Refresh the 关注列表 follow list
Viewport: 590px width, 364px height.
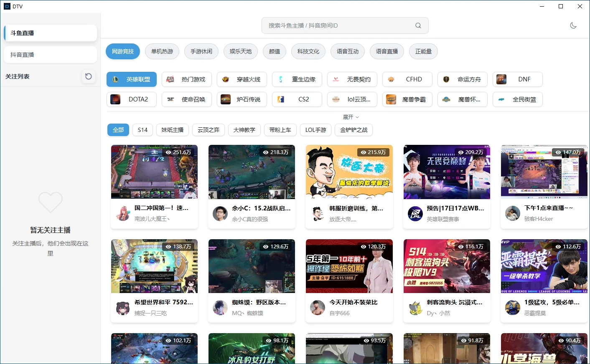(x=88, y=76)
